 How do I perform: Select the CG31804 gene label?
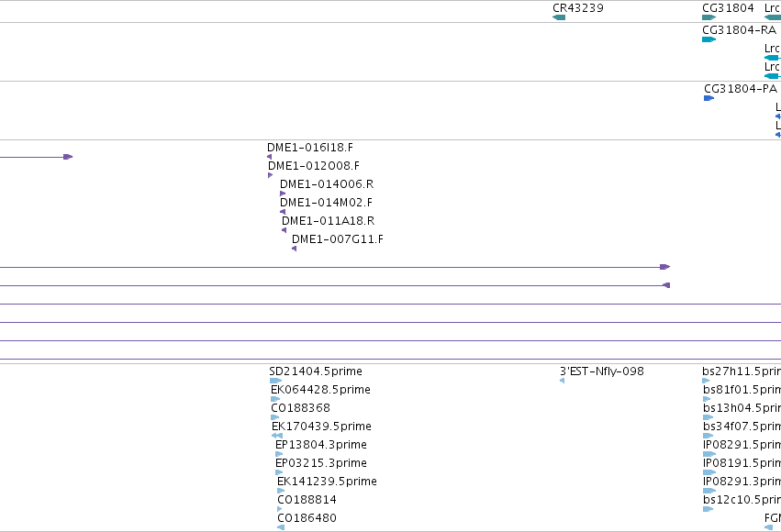coord(728,8)
